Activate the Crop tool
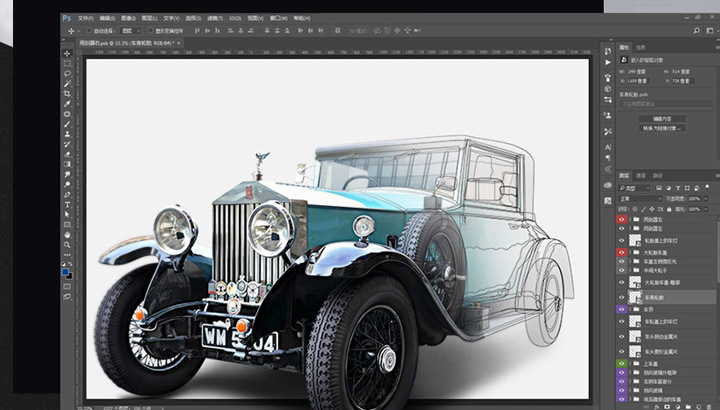Image resolution: width=720 pixels, height=410 pixels. click(x=67, y=93)
